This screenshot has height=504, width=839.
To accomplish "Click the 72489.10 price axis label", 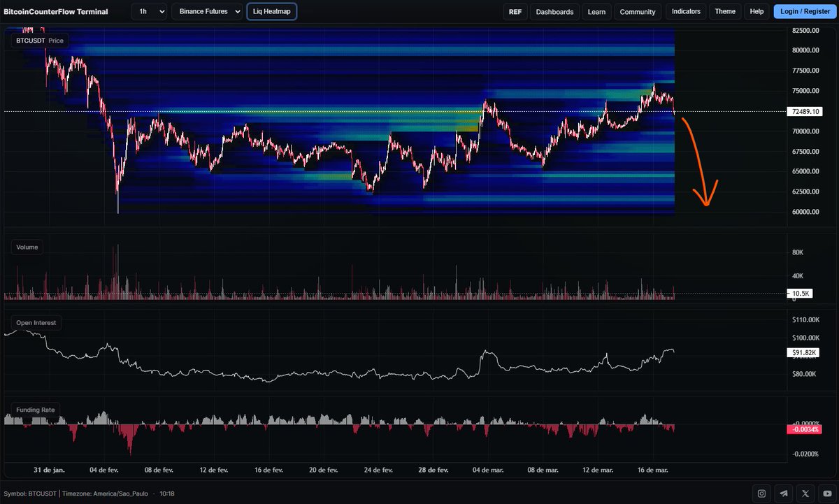I will click(x=805, y=111).
